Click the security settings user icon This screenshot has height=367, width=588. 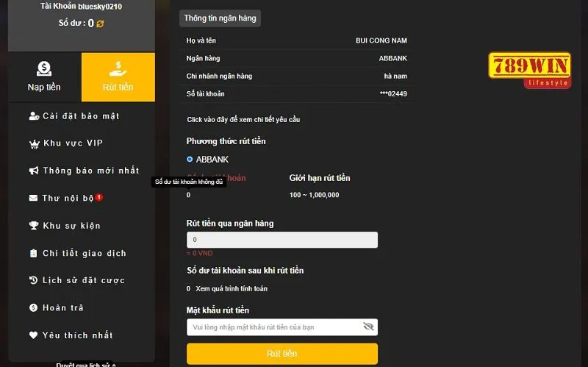34,116
